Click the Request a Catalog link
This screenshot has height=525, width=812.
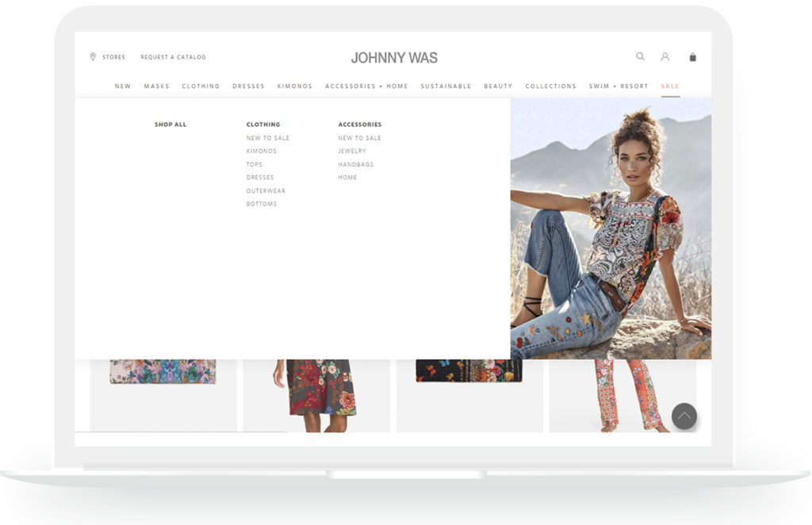point(173,57)
